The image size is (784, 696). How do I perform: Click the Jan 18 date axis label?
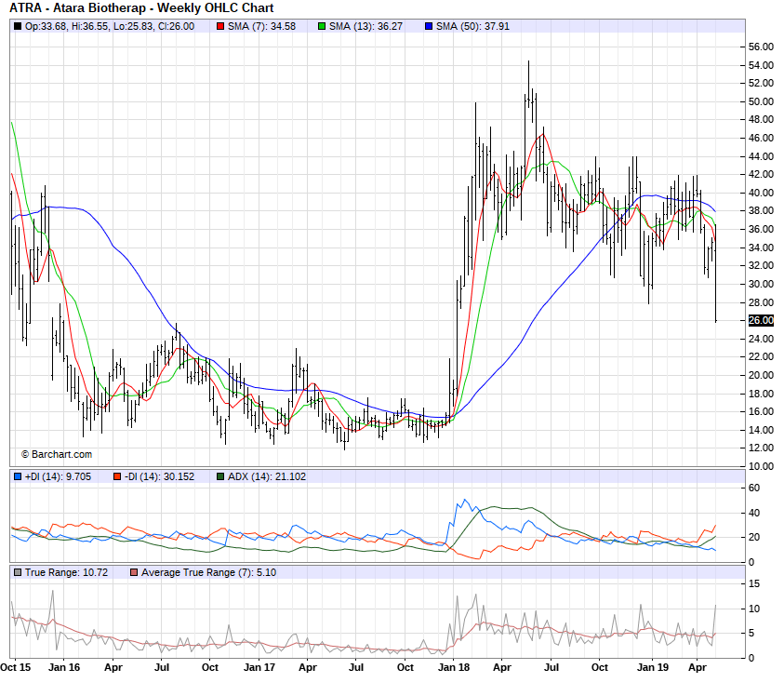click(454, 667)
